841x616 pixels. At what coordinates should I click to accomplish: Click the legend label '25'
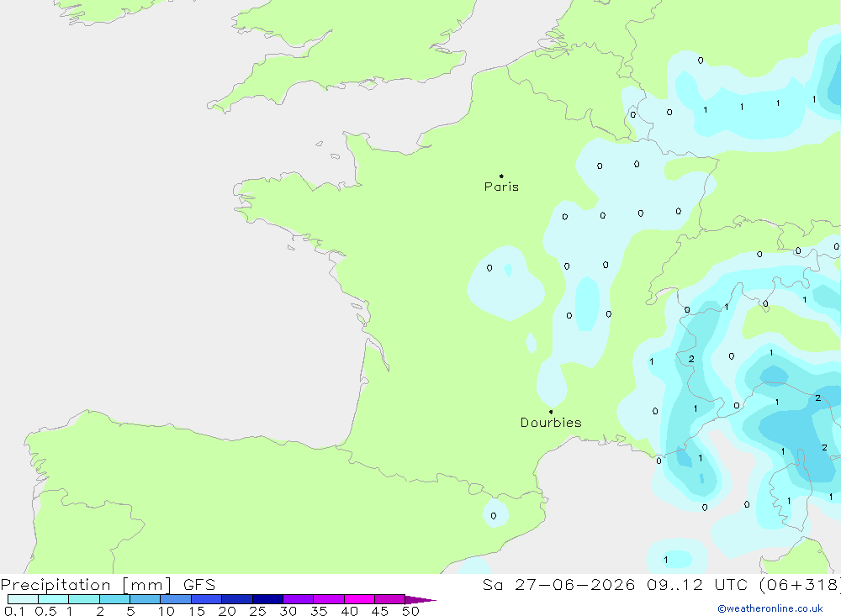coord(257,611)
